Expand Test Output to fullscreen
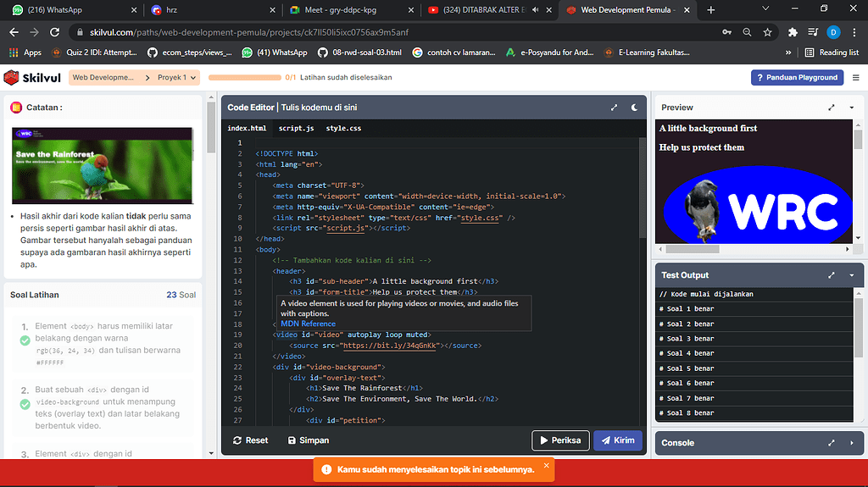The height and width of the screenshot is (487, 868). point(831,275)
